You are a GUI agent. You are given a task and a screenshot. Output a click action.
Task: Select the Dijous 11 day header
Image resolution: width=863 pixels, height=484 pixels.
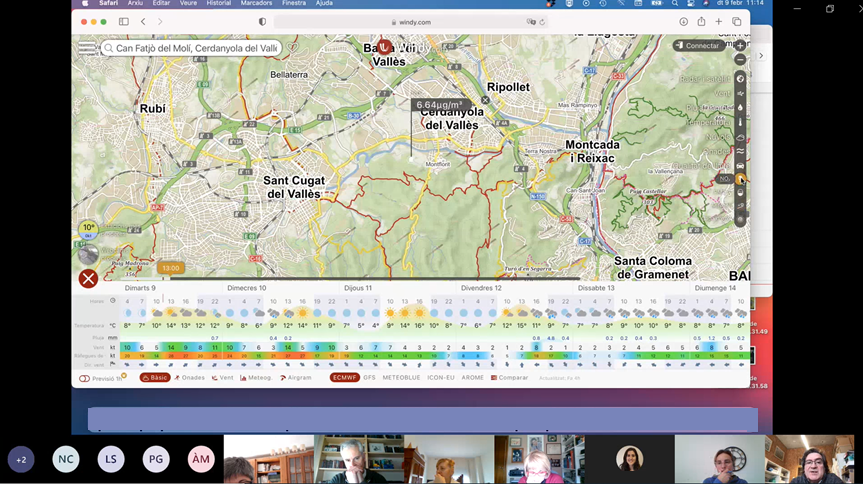[358, 288]
